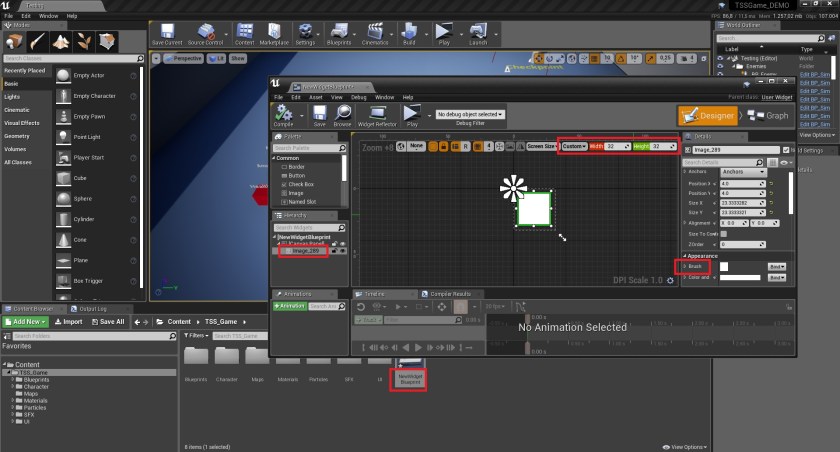Click the Save All button
Image resolution: width=840 pixels, height=452 pixels.
pyautogui.click(x=106, y=322)
